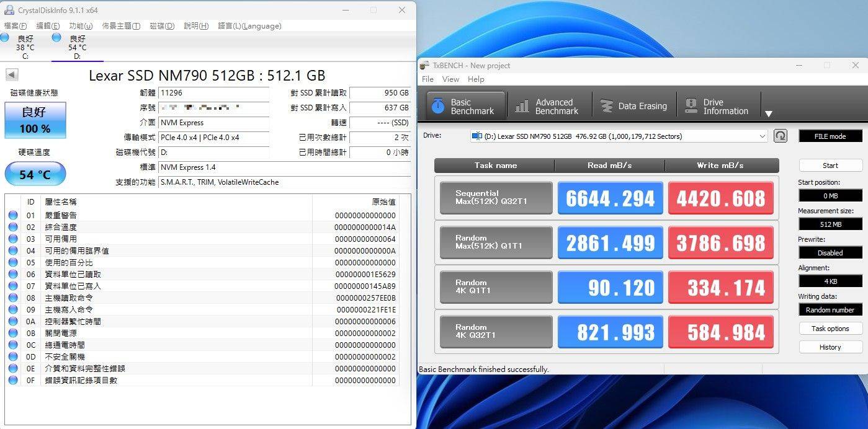Click the Drive Information icon
The image size is (868, 429).
tap(691, 106)
